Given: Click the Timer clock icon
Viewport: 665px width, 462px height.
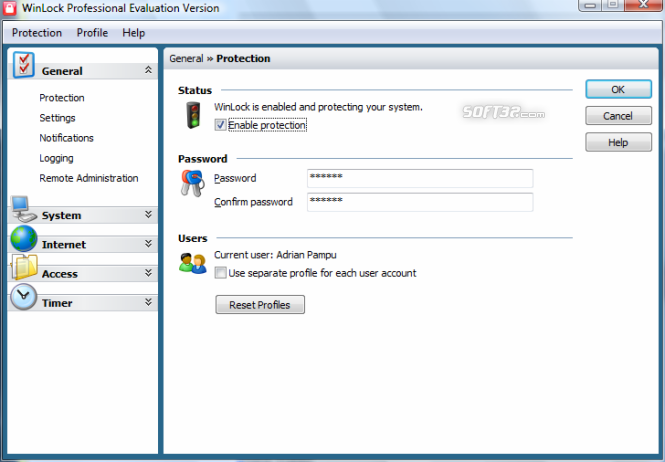Looking at the screenshot, I should coord(24,297).
